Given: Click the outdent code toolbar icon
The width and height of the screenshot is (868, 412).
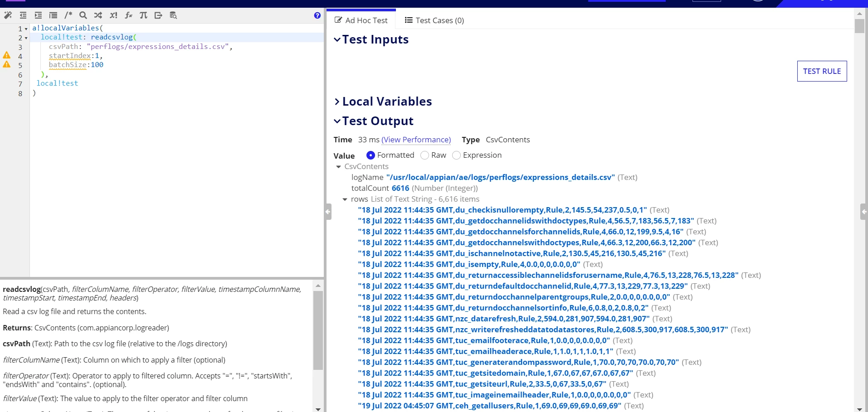Looking at the screenshot, I should [23, 15].
